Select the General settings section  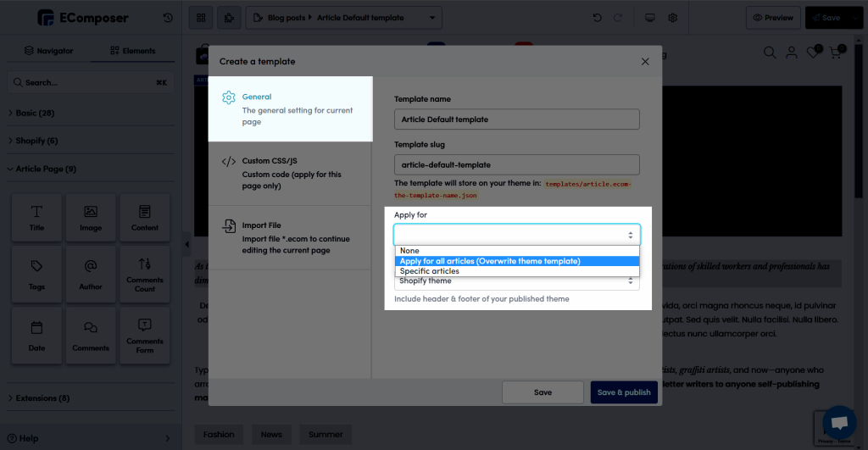click(290, 109)
